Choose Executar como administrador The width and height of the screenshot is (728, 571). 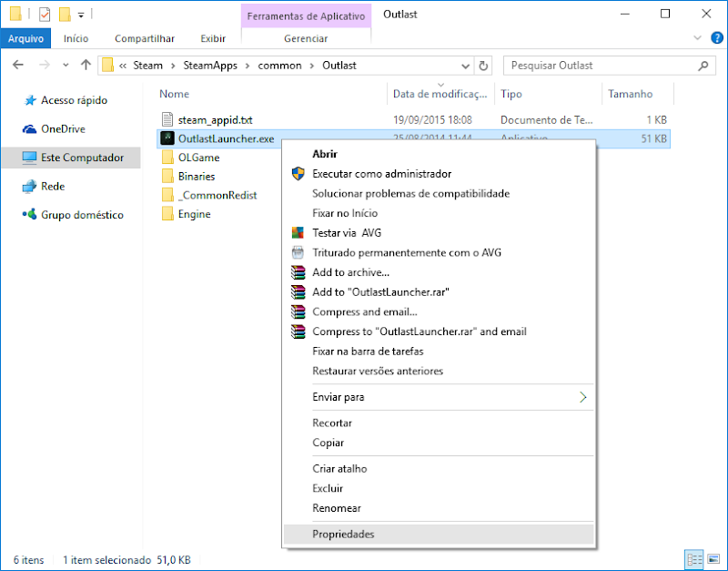click(439, 174)
